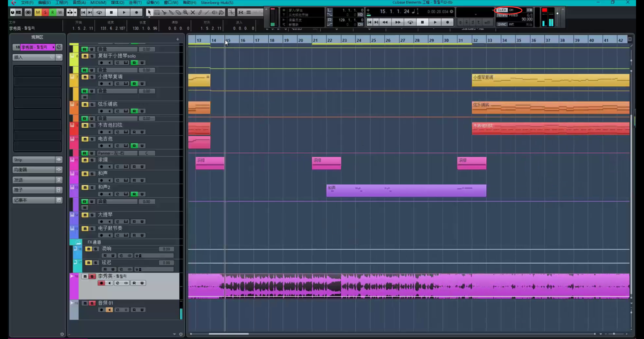Expand the 推子 inspector section
This screenshot has height=339, width=644.
click(34, 190)
